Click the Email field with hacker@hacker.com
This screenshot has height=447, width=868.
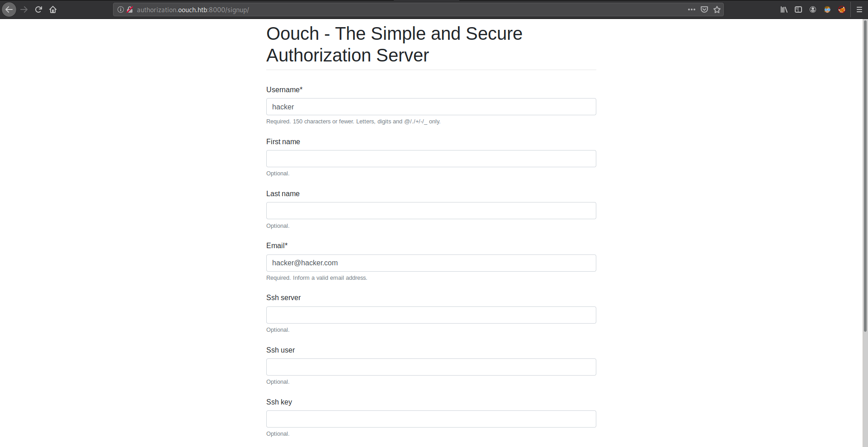coord(431,263)
